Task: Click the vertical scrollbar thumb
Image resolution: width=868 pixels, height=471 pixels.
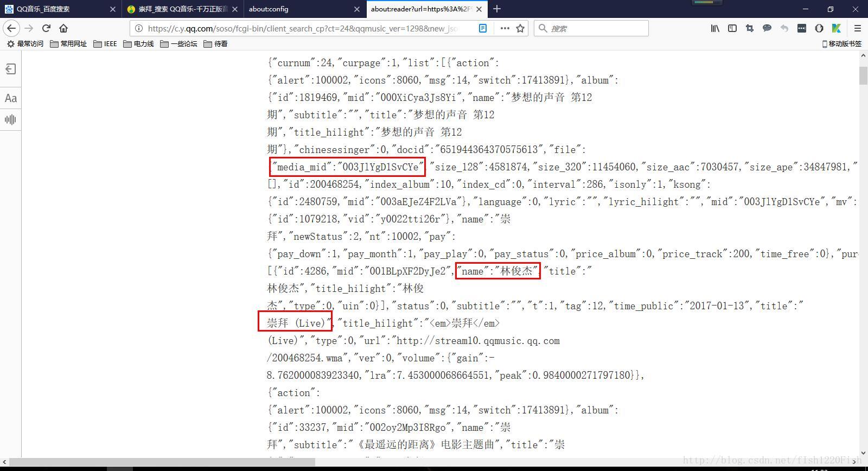Action: click(863, 75)
